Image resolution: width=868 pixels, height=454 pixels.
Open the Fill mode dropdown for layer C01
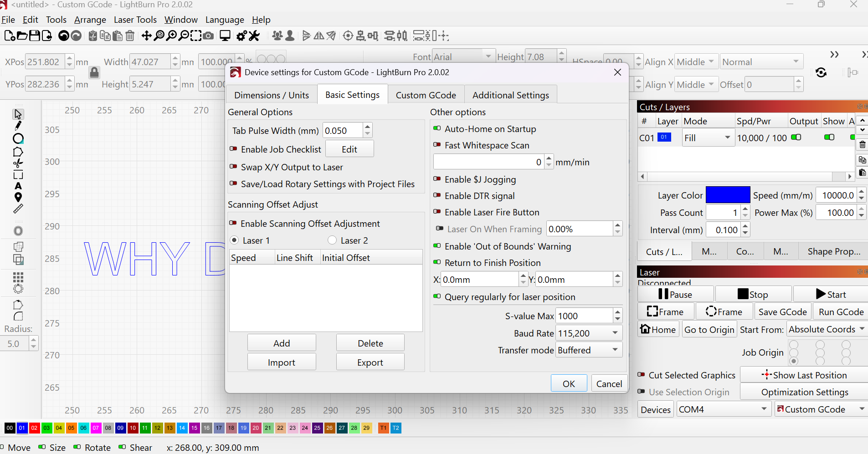coord(708,138)
